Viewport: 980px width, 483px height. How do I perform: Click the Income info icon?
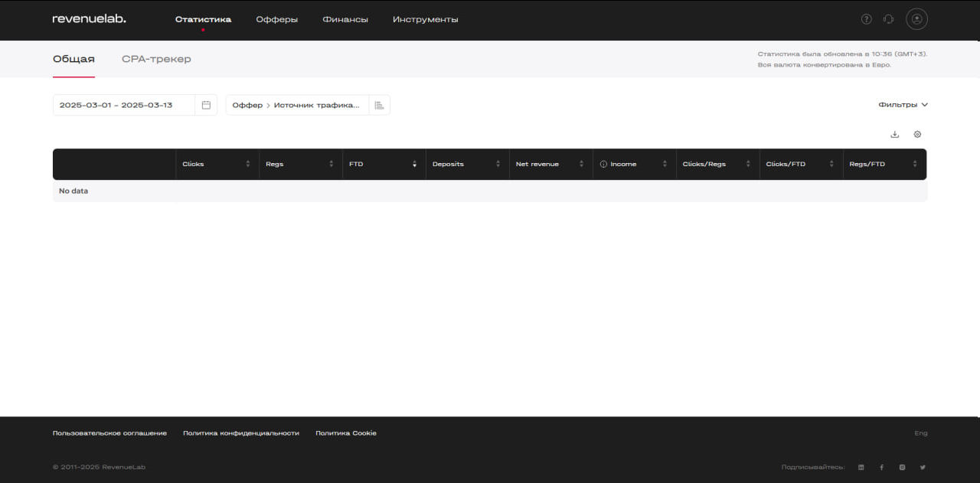[603, 165]
